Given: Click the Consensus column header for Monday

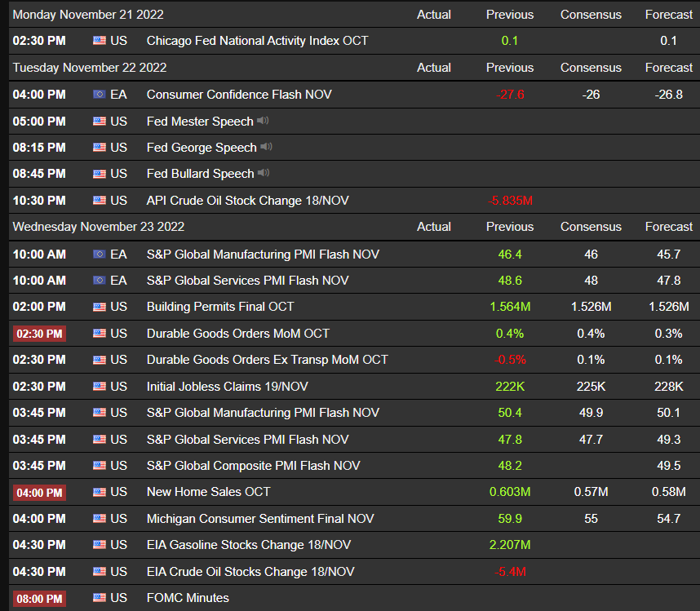Looking at the screenshot, I should click(591, 15).
